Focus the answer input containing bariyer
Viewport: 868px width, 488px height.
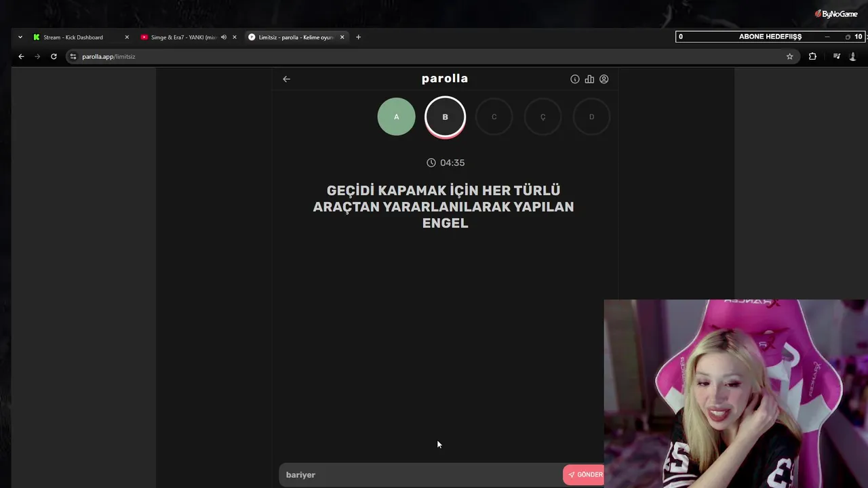pos(420,474)
